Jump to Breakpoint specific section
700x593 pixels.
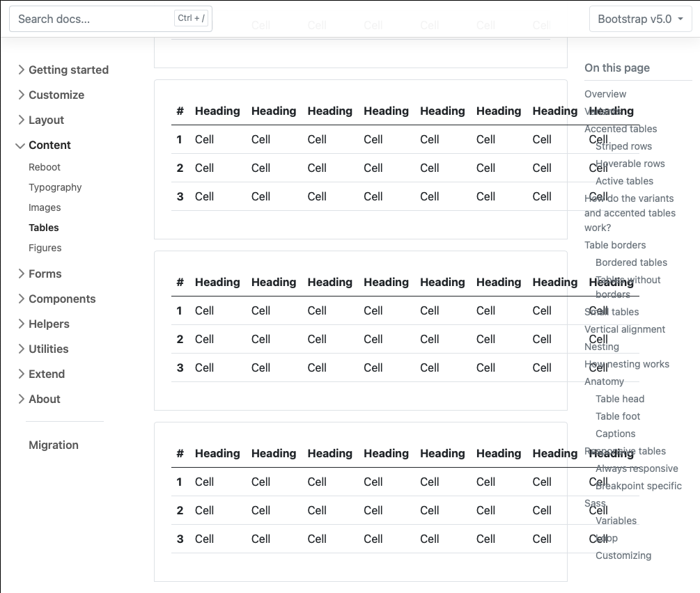(639, 486)
